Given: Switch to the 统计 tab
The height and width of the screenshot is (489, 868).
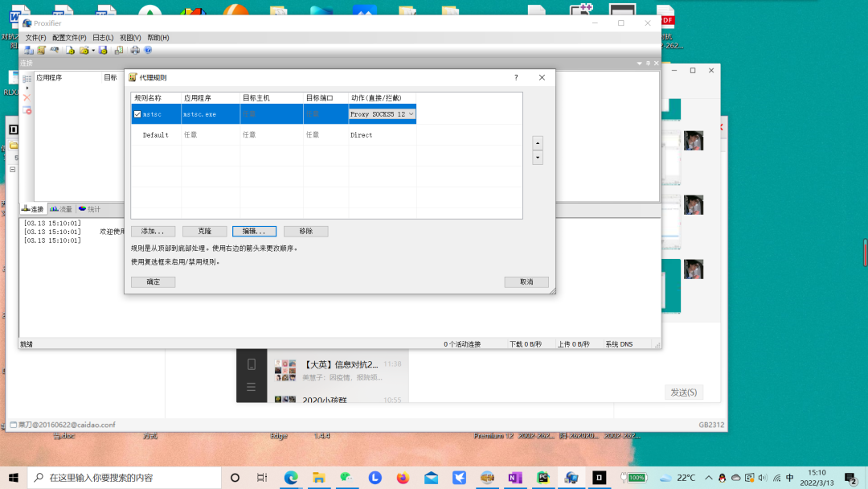Looking at the screenshot, I should pyautogui.click(x=89, y=209).
